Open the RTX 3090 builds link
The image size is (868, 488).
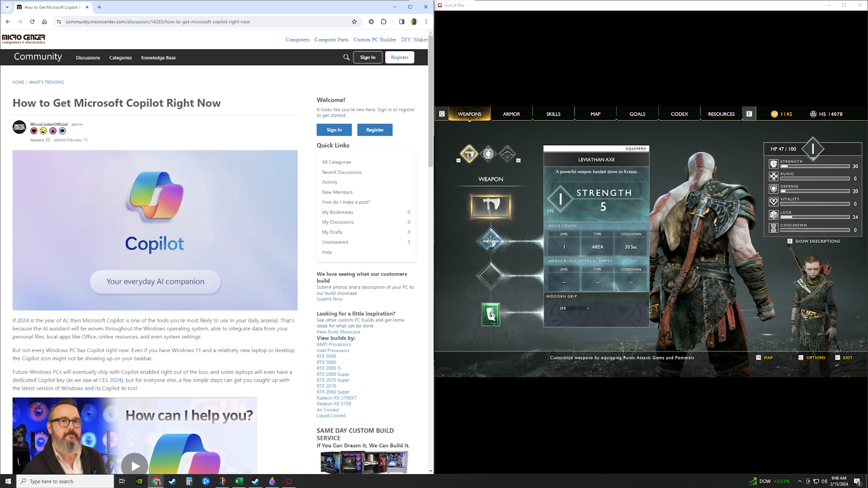[x=327, y=356]
